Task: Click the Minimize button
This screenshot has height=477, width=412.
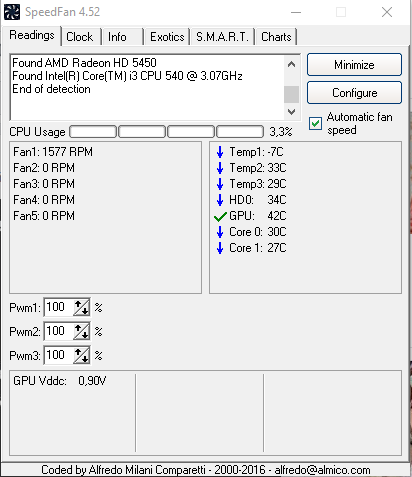Action: pos(354,65)
